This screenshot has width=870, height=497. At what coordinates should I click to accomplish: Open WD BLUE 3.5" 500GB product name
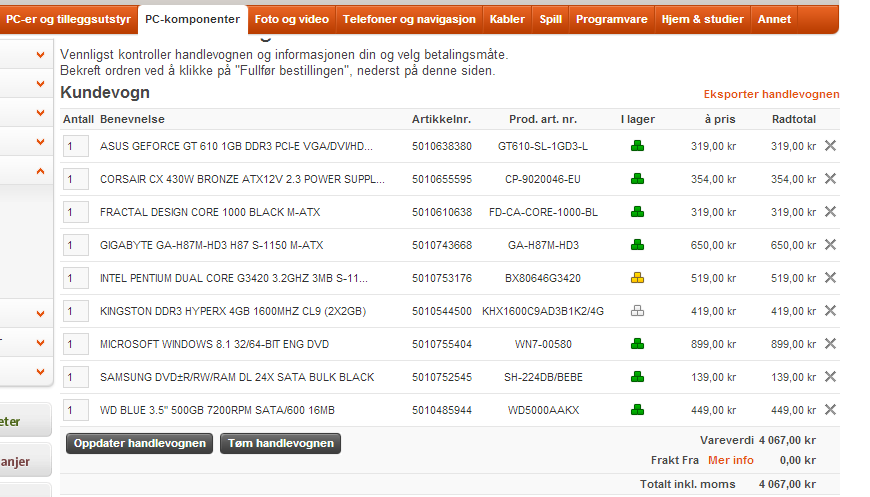click(218, 410)
